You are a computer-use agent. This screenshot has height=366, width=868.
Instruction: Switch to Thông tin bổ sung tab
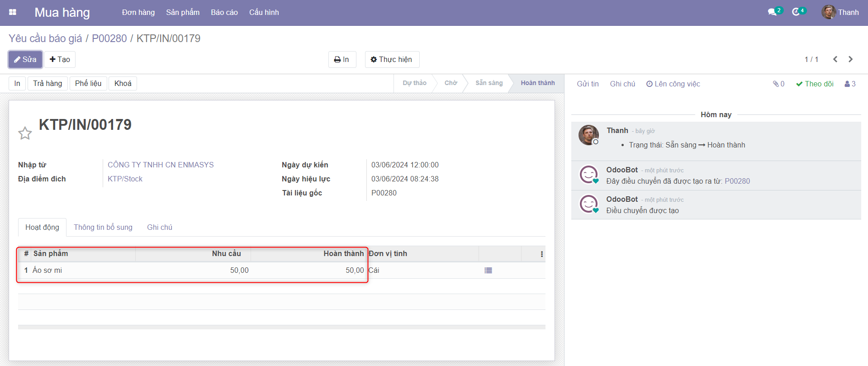point(103,227)
